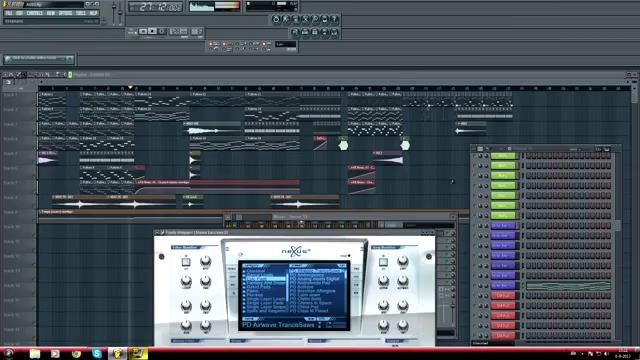Click the second round icon in lower shortcut row
This screenshot has height=360, width=640.
click(305, 32)
